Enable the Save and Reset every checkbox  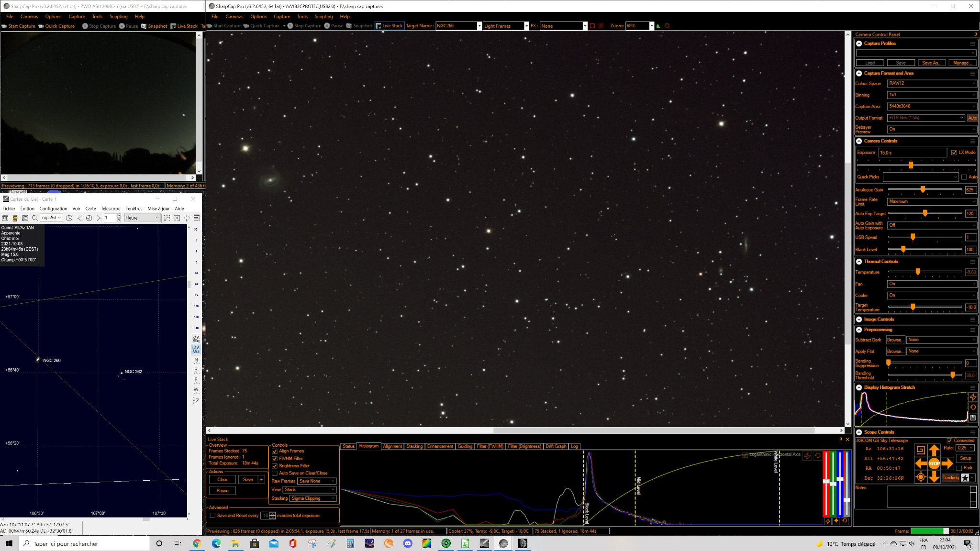pos(212,516)
